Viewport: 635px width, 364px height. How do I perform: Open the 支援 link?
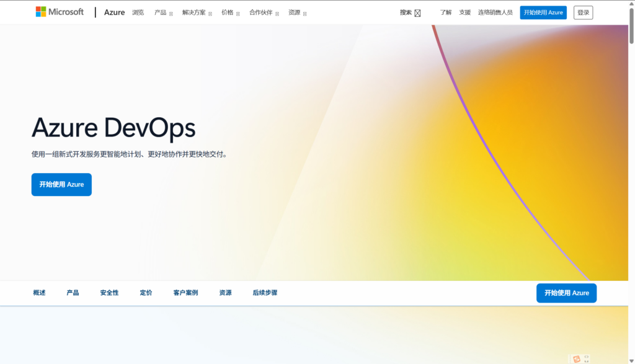coord(464,12)
